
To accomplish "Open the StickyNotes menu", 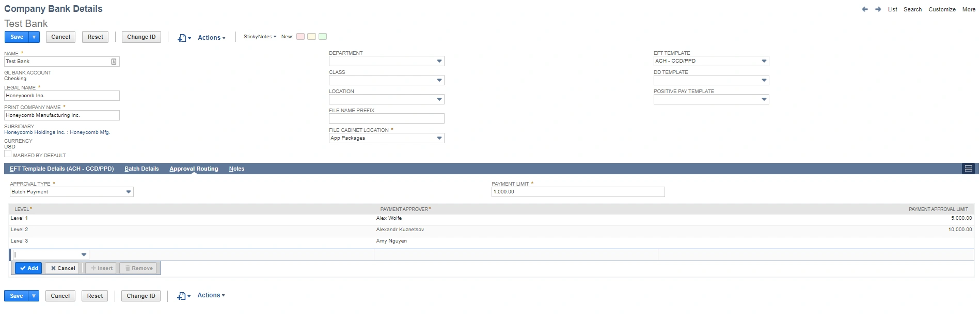I will pos(260,37).
